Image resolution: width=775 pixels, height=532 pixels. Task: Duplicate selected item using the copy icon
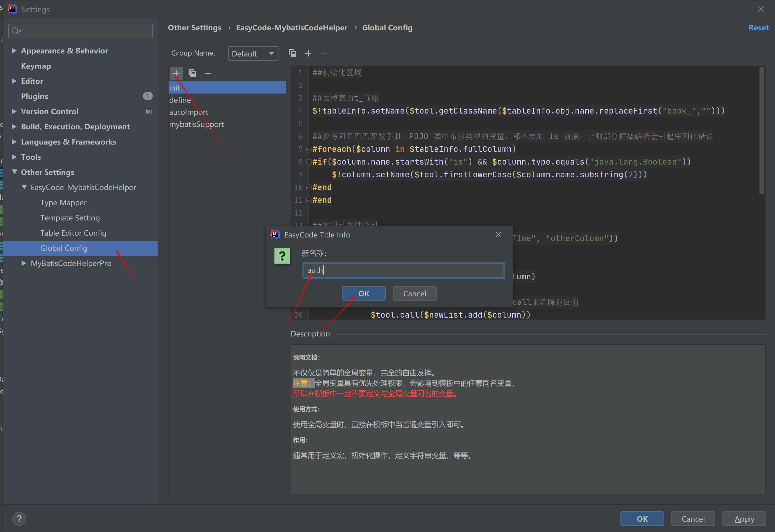pos(193,73)
